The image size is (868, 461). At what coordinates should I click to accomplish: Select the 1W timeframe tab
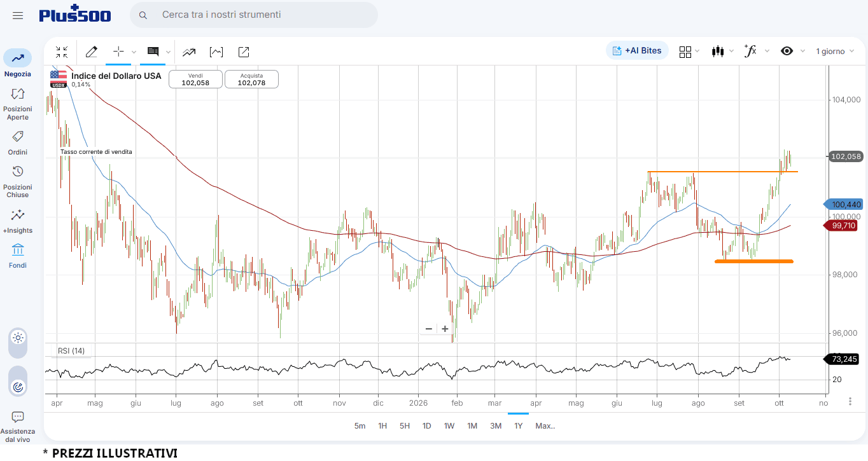coord(449,426)
